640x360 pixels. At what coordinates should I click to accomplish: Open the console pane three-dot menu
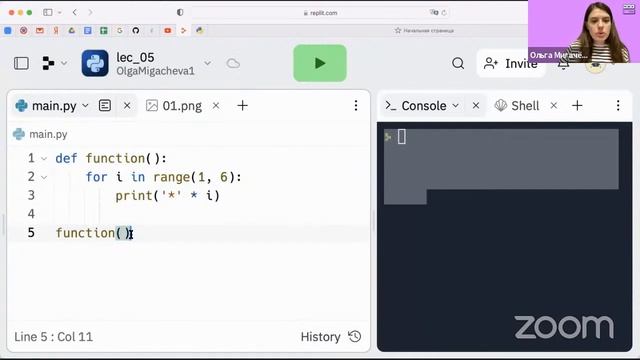pyautogui.click(x=618, y=106)
